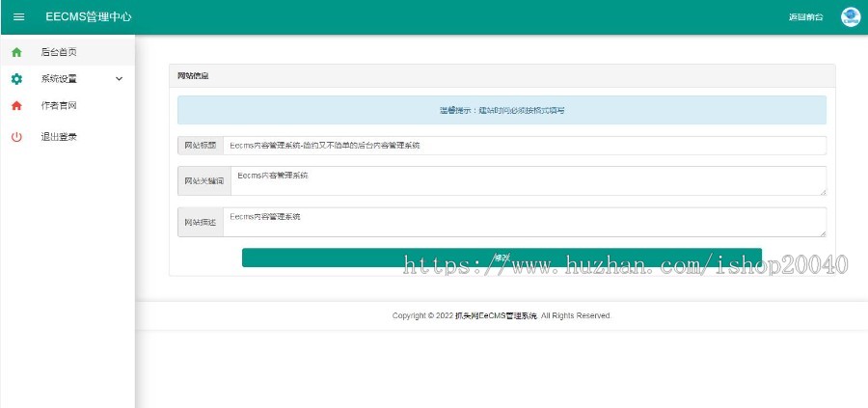This screenshot has width=868, height=408.
Task: Focus the 网站标题 input field
Action: [x=524, y=146]
